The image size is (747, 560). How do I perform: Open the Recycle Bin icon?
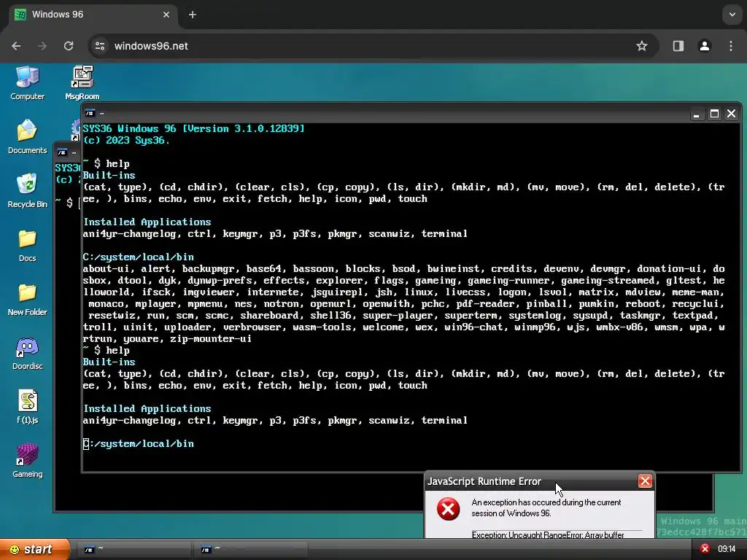tap(27, 191)
